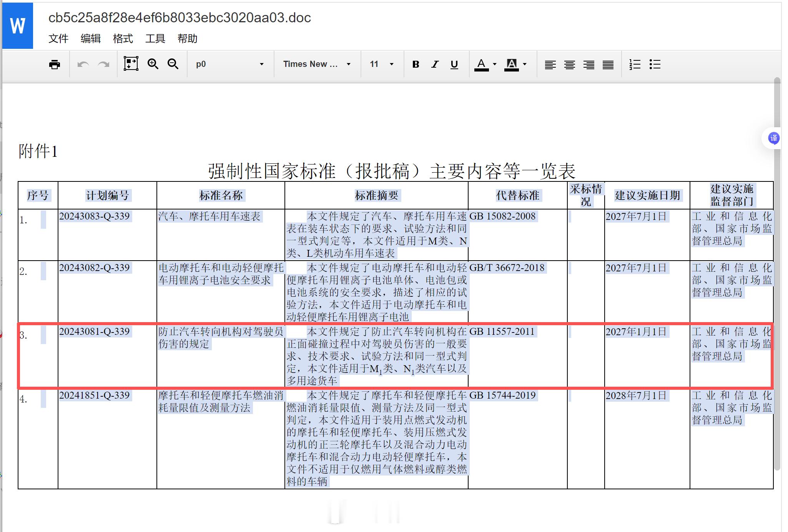Center align the text
The width and height of the screenshot is (788, 532).
coord(569,64)
